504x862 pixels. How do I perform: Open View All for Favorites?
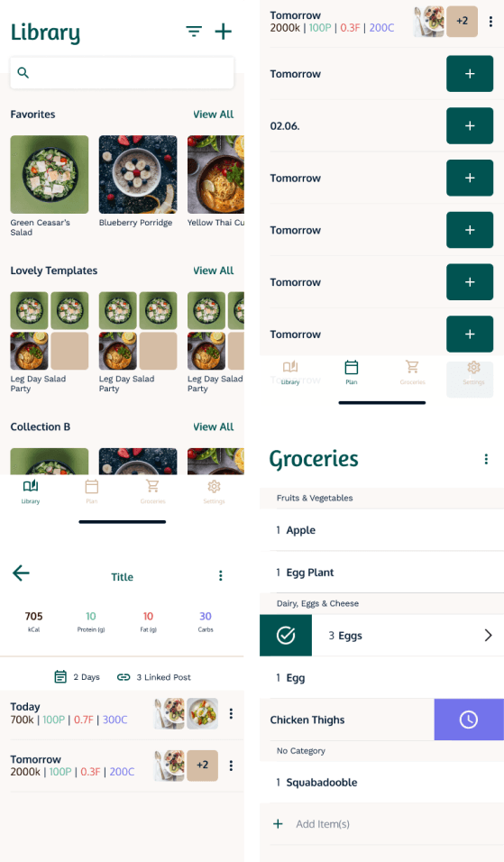(214, 115)
